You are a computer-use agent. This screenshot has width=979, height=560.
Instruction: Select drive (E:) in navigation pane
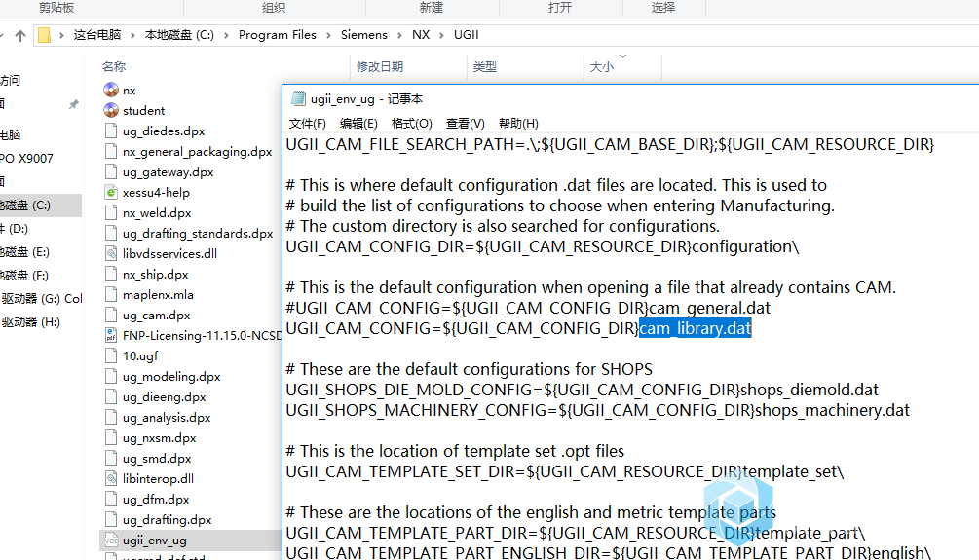(25, 252)
